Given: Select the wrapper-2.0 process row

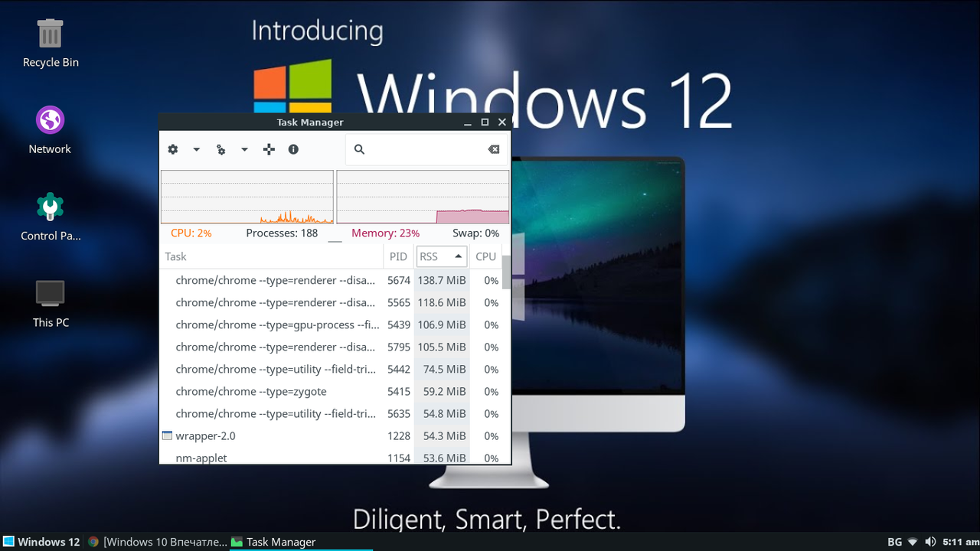Looking at the screenshot, I should [x=331, y=435].
